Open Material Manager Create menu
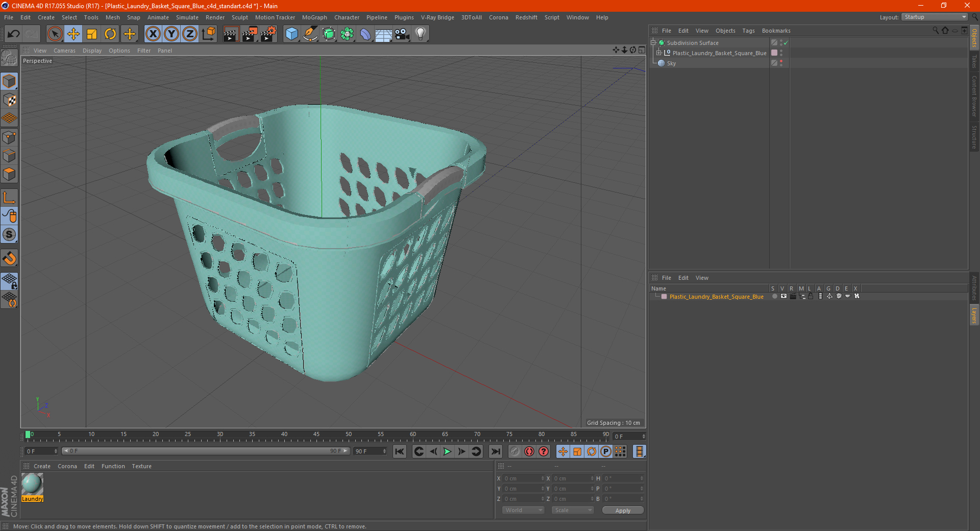 click(42, 466)
